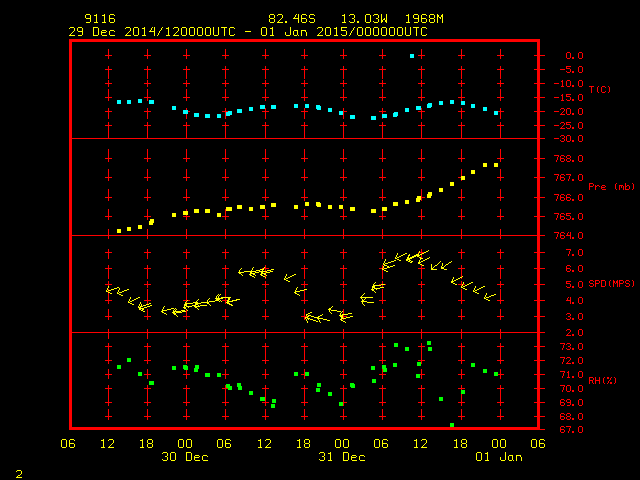Click the 31 Dec date label
Screen dimensions: 640x480
point(342,457)
